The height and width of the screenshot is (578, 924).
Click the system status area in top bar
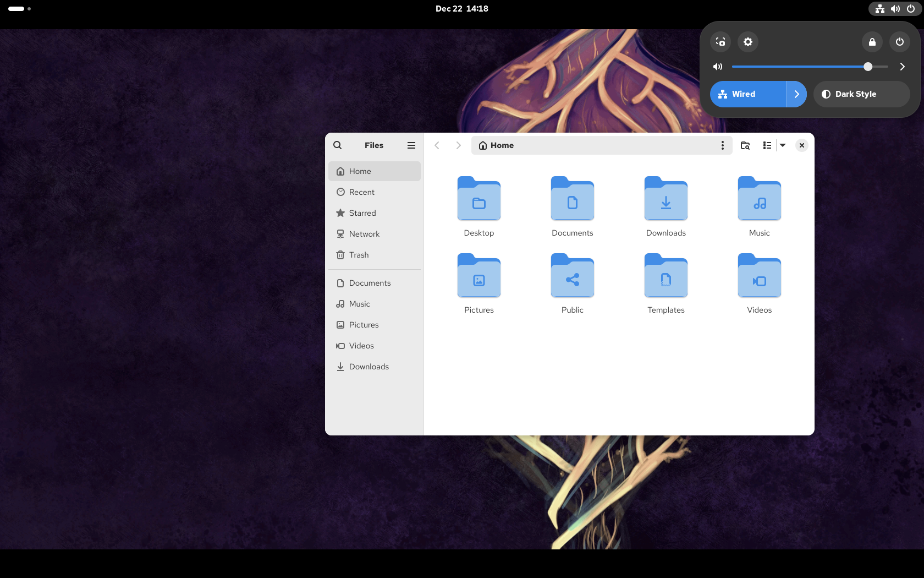[x=895, y=9]
